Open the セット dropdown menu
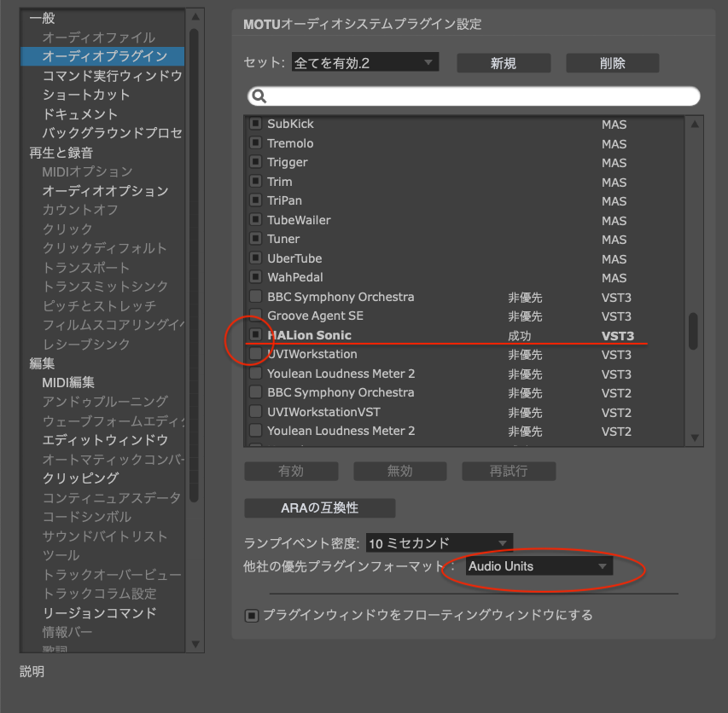This screenshot has height=713, width=728. [x=364, y=63]
